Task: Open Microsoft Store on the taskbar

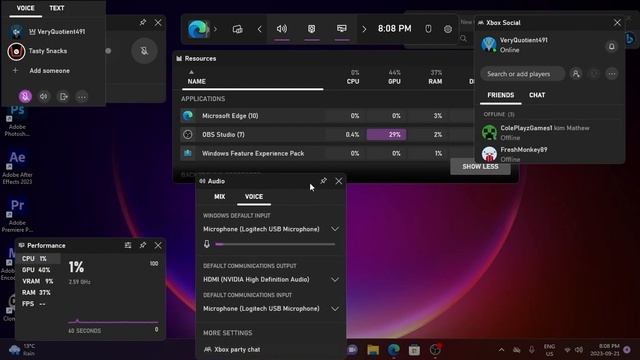Action: click(414, 350)
